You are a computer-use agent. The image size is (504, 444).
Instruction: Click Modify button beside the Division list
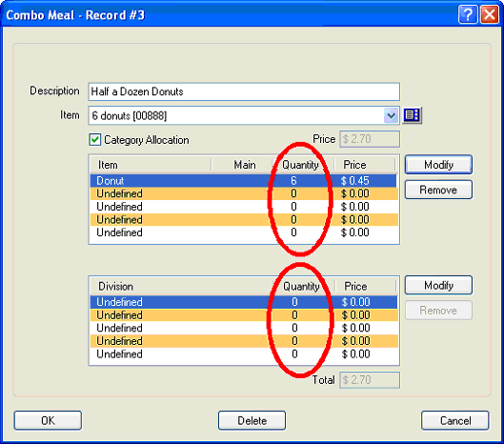coord(438,285)
